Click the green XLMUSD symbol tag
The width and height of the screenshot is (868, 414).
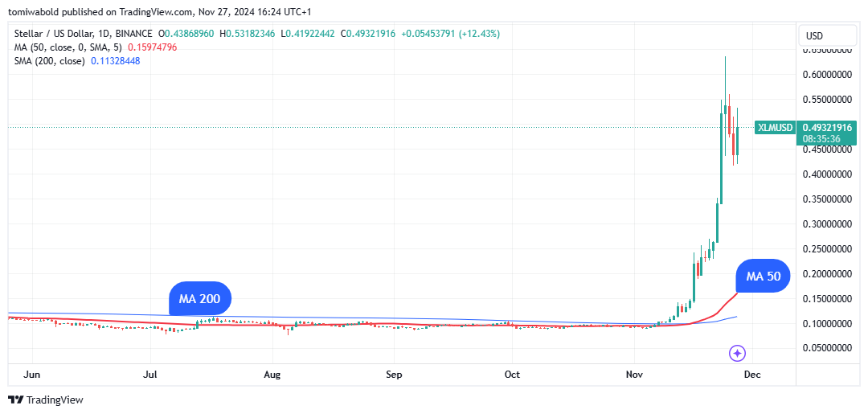(775, 128)
